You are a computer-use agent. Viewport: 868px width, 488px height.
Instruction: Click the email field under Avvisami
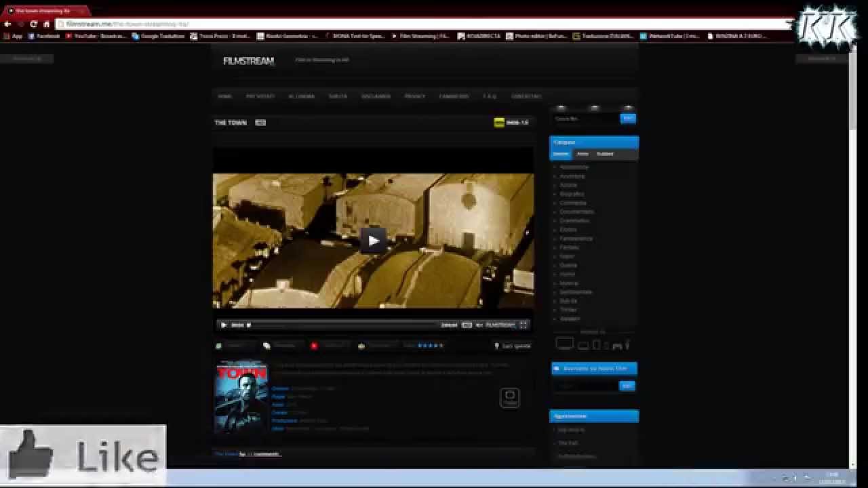click(585, 386)
